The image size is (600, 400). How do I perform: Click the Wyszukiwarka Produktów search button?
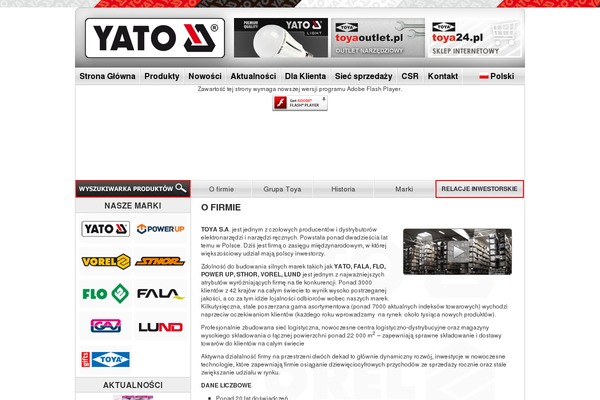[133, 189]
